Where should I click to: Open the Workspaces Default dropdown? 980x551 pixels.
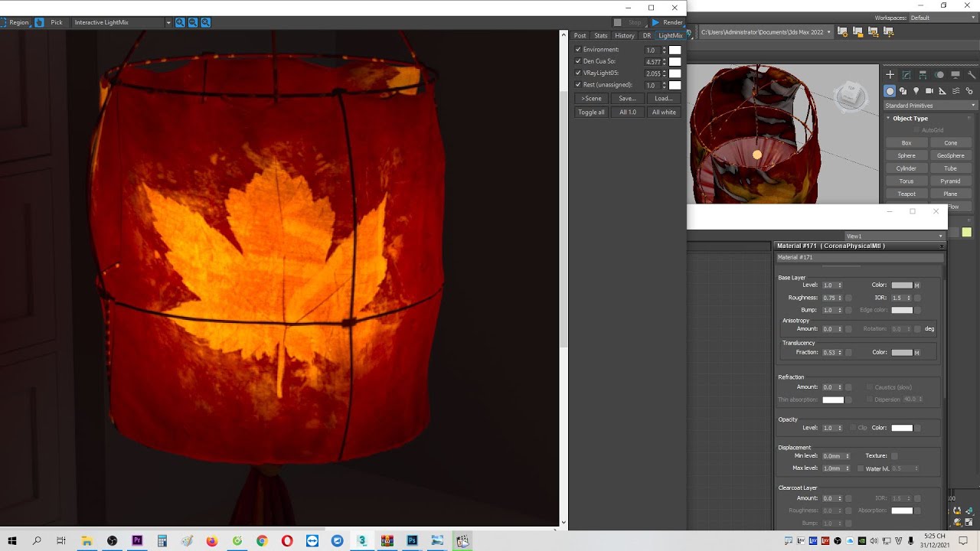pos(943,18)
